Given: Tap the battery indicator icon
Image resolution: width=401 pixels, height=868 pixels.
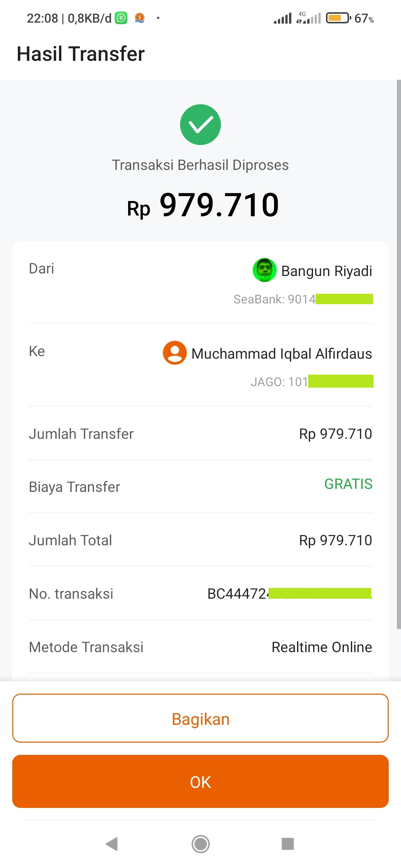Looking at the screenshot, I should [338, 18].
